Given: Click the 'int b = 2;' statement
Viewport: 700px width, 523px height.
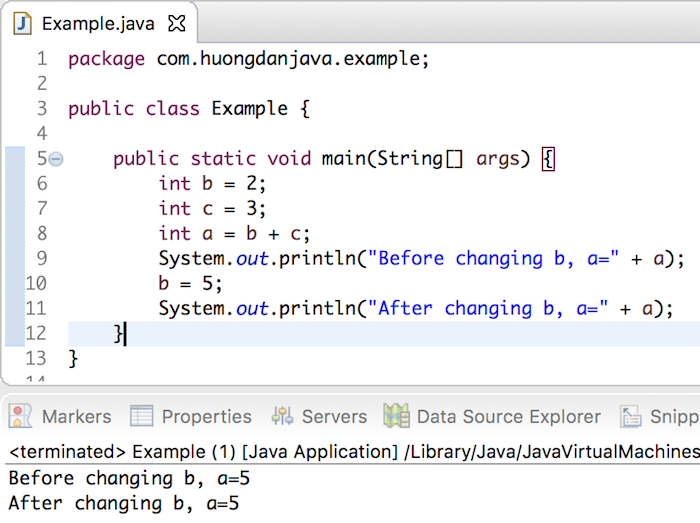Looking at the screenshot, I should pos(212,184).
